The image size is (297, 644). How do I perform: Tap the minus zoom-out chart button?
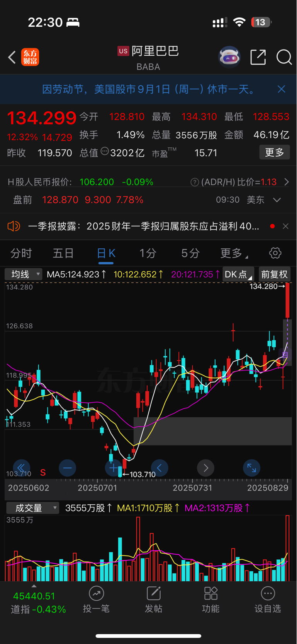coord(67,468)
